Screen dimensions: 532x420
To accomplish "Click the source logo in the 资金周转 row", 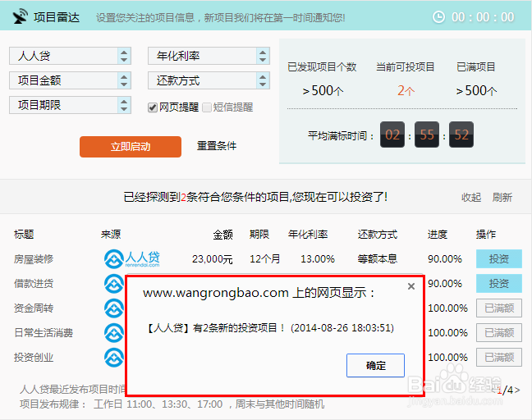I will pos(114,308).
